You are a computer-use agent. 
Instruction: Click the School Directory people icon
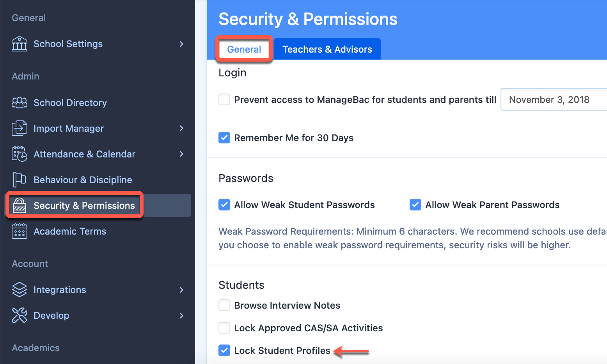(20, 102)
